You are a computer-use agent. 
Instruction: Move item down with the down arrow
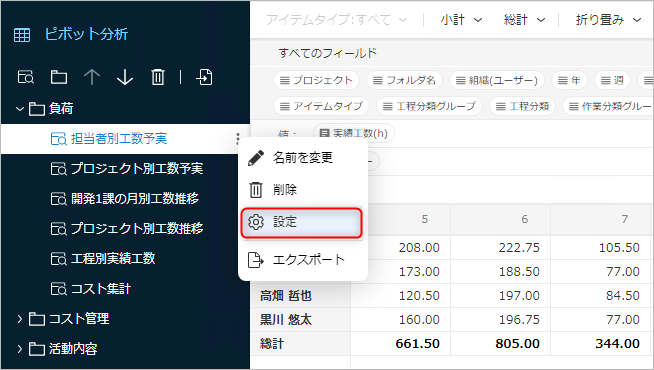point(125,77)
